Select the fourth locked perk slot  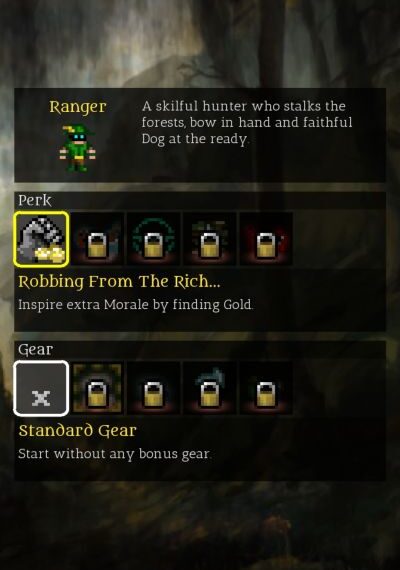click(x=209, y=239)
